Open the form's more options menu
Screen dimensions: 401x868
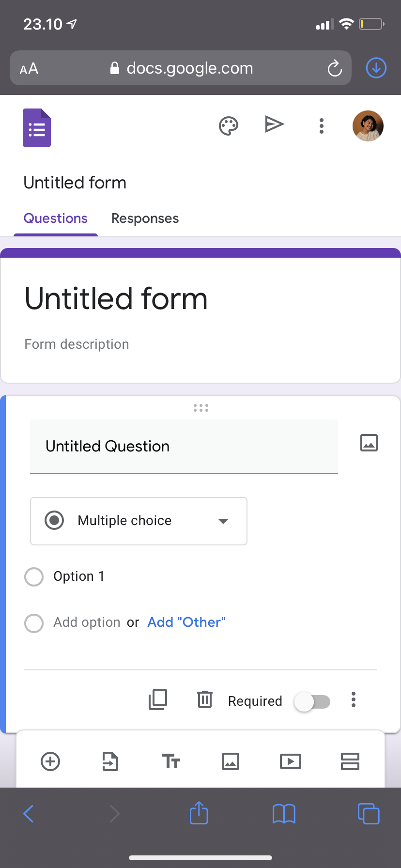(322, 126)
